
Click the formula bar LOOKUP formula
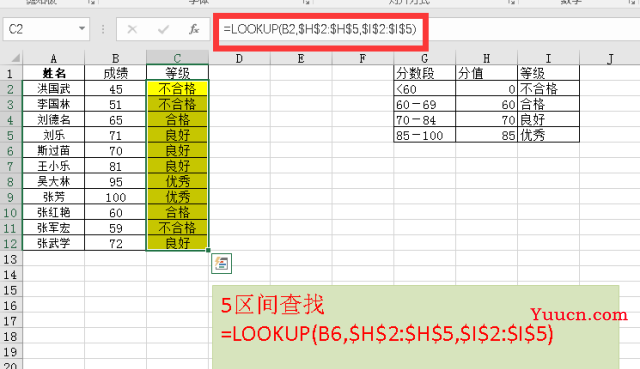[x=320, y=29]
